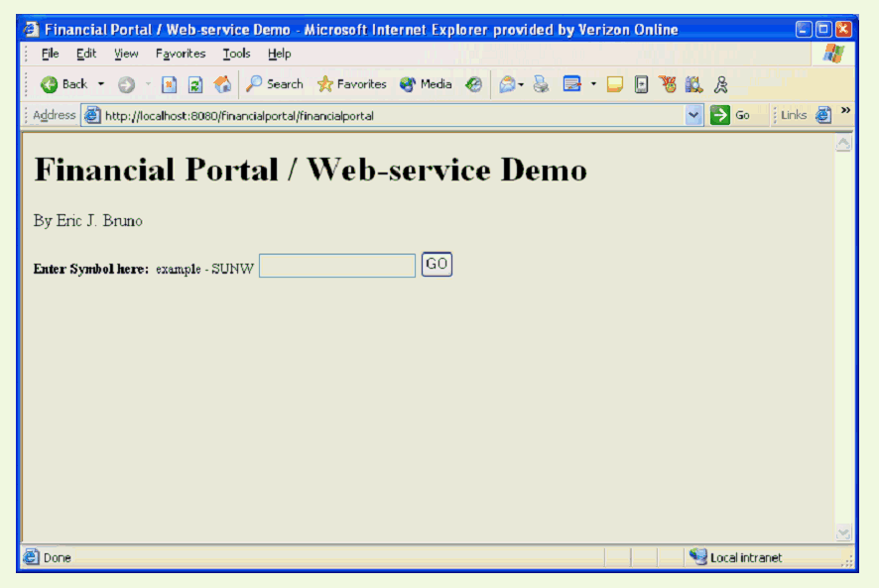879x588 pixels.
Task: Click the Back navigation button
Action: click(64, 84)
